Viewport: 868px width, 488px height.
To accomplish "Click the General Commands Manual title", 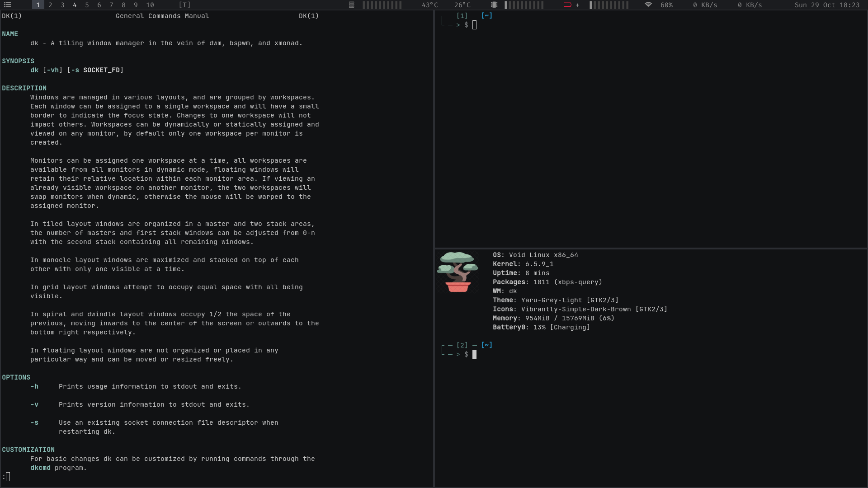I will click(162, 16).
